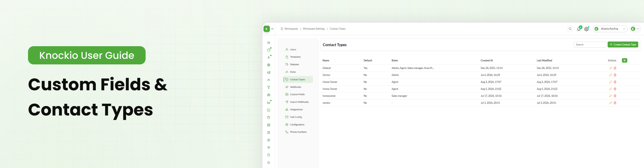This screenshot has width=644, height=168.
Task: Open the settings gear in the header
Action: pyautogui.click(x=587, y=29)
